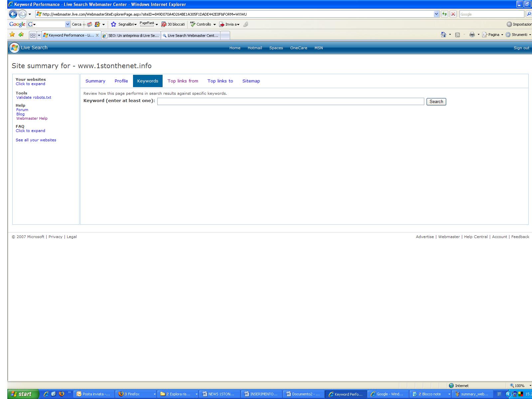Click OneCare in the header bar

[x=299, y=48]
